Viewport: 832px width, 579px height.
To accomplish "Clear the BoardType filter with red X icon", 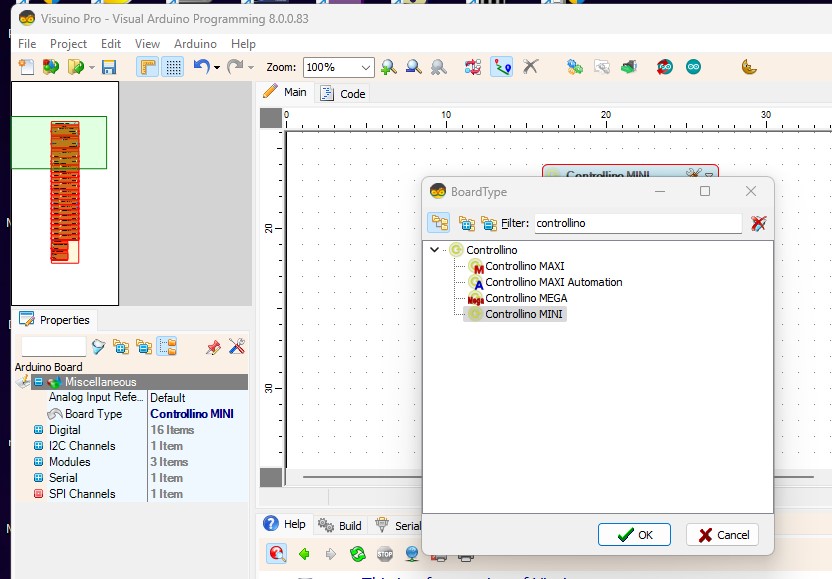I will coord(759,223).
